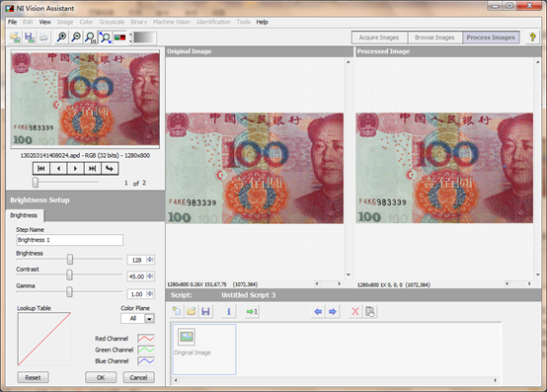Open the File menu
The height and width of the screenshot is (392, 547).
tap(12, 22)
